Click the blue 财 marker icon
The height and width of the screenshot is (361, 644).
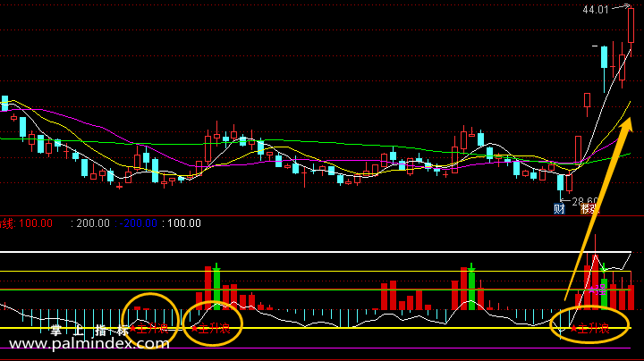point(559,209)
